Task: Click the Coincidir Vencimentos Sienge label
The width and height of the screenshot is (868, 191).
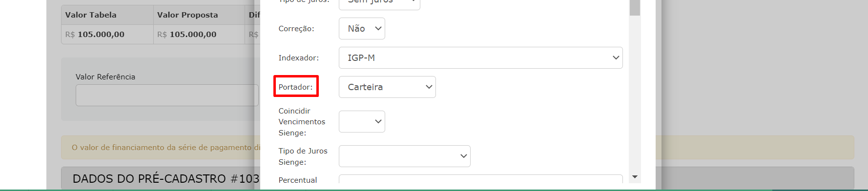Action: click(302, 122)
